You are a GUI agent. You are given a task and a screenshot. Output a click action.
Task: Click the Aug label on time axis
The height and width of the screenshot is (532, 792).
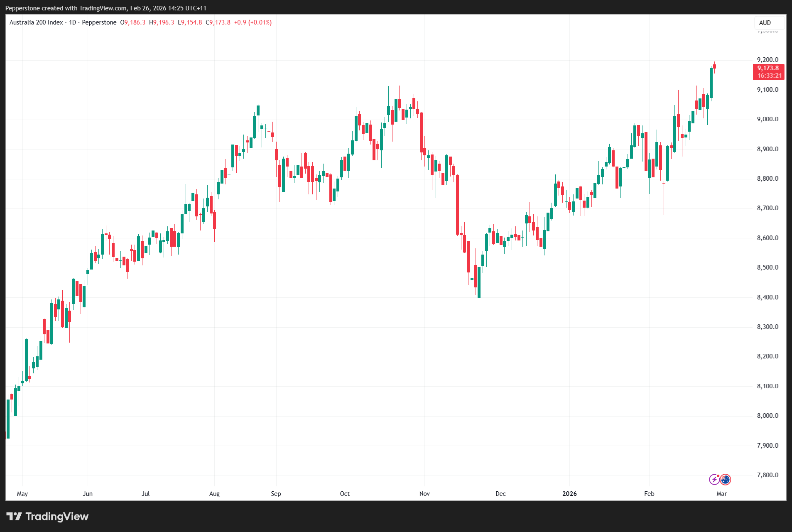tap(214, 493)
